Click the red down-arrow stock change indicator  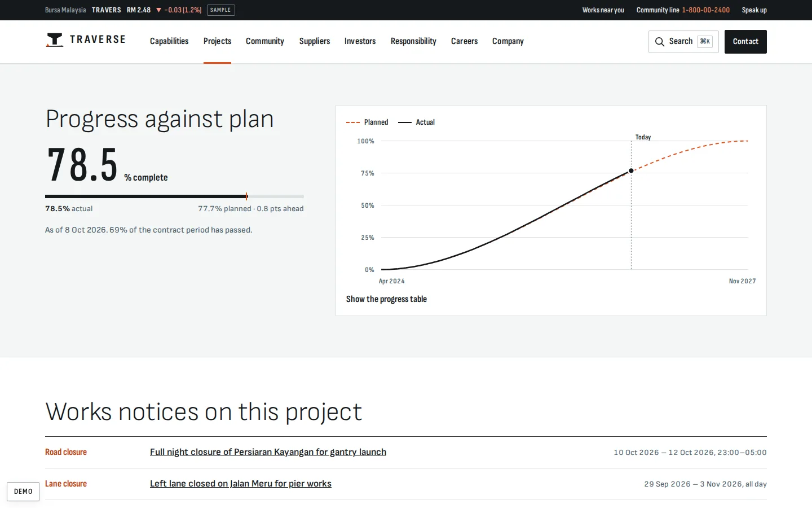158,10
